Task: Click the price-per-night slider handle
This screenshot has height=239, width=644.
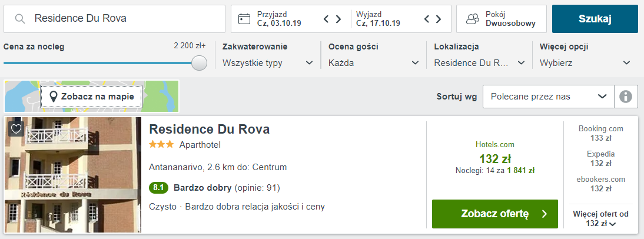Action: (200, 63)
